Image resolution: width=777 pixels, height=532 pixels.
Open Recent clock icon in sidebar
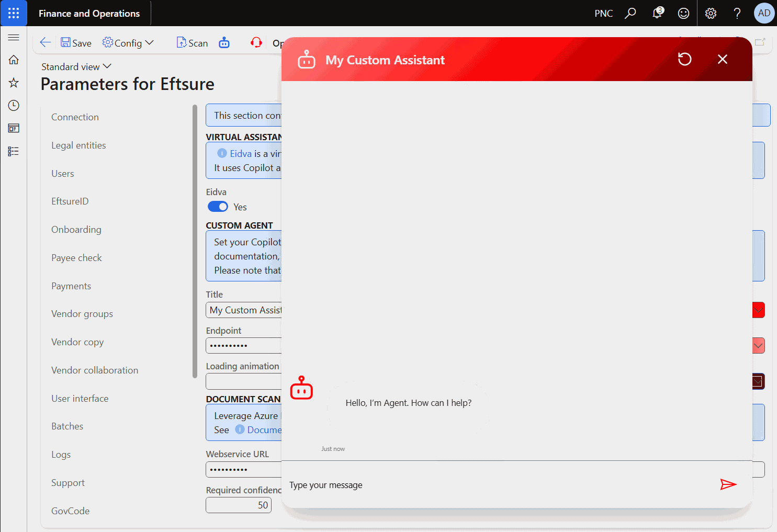point(14,106)
